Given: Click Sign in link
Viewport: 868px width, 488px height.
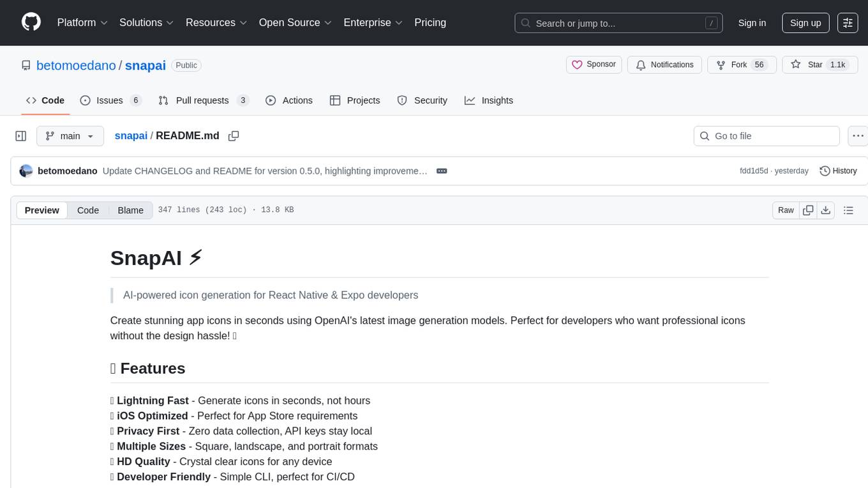Looking at the screenshot, I should coord(752,23).
